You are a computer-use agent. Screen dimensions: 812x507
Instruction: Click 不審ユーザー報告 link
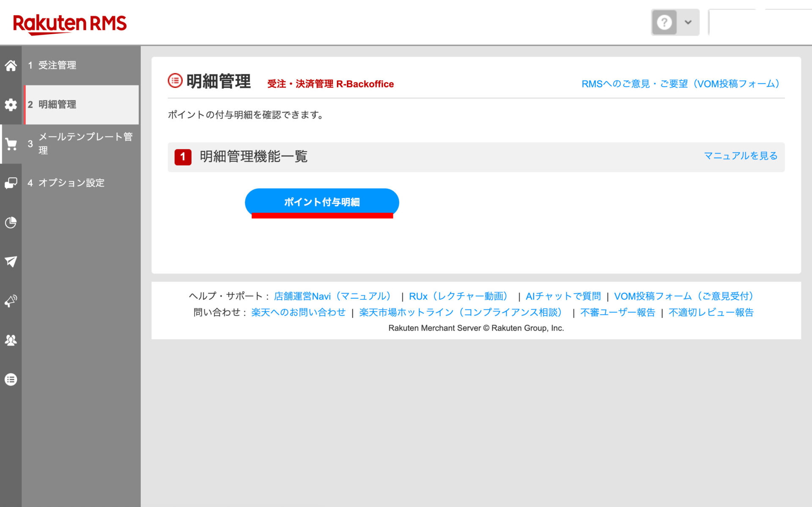pos(617,312)
